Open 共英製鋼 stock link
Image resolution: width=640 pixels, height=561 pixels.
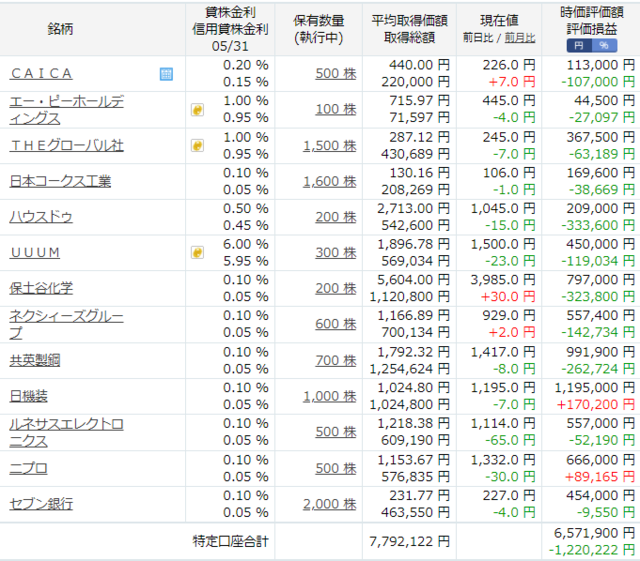coord(35,360)
